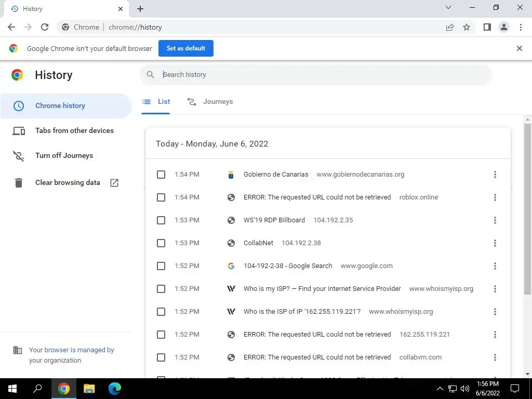Open the Gobierno de Canarias history link
532x399 pixels.
click(276, 175)
